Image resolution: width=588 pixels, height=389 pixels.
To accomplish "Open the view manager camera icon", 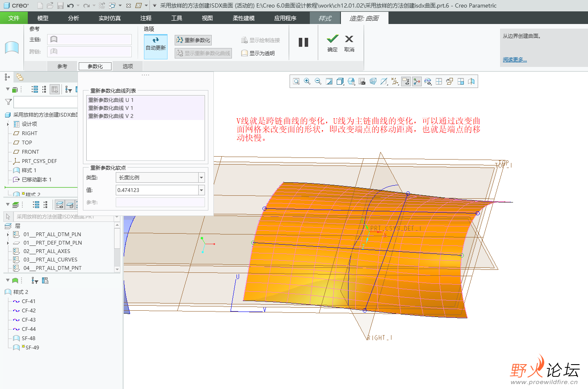I will point(362,82).
